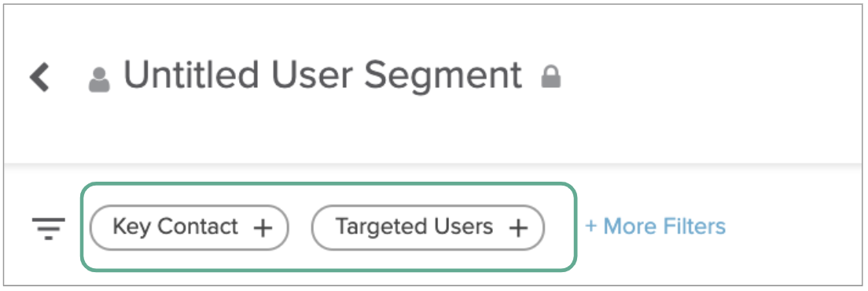Click the padlock icon after the segment title
The height and width of the screenshot is (291, 868).
click(551, 77)
